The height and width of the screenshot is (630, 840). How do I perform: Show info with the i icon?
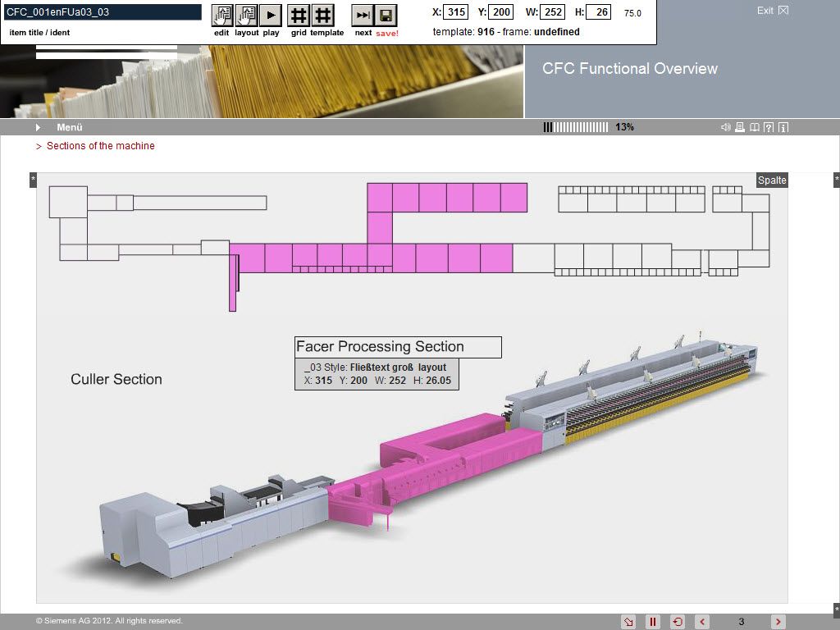[x=783, y=127]
